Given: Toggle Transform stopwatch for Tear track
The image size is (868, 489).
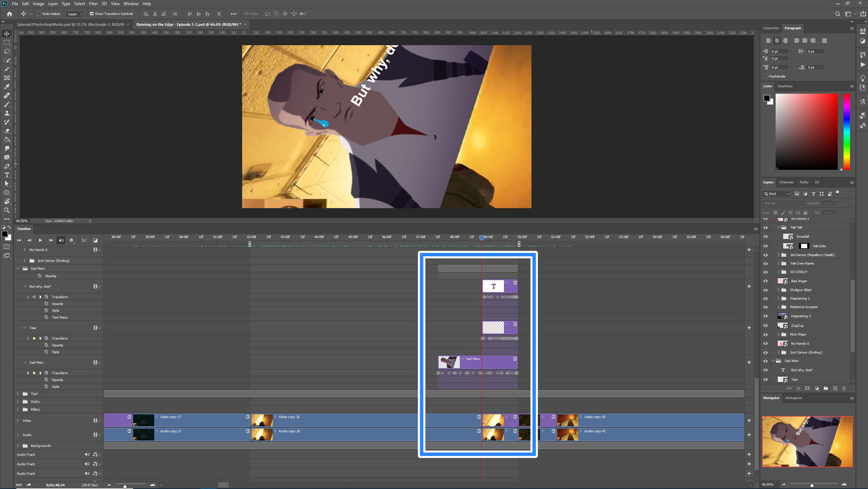Looking at the screenshot, I should 47,338.
